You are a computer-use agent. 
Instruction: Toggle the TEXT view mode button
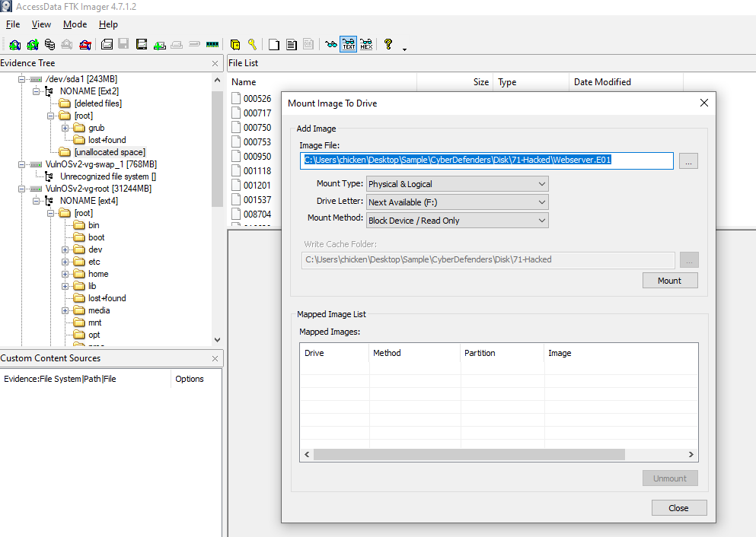pyautogui.click(x=348, y=45)
